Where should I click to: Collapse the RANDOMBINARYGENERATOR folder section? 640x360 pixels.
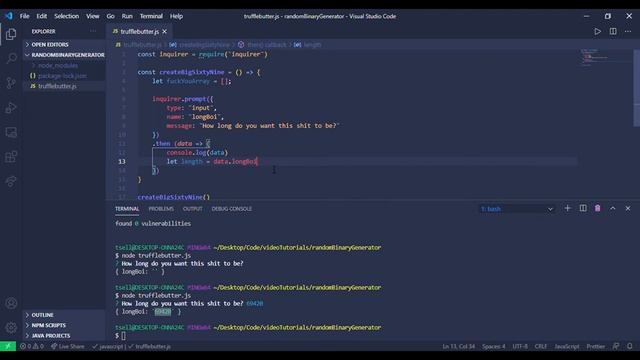64,55
